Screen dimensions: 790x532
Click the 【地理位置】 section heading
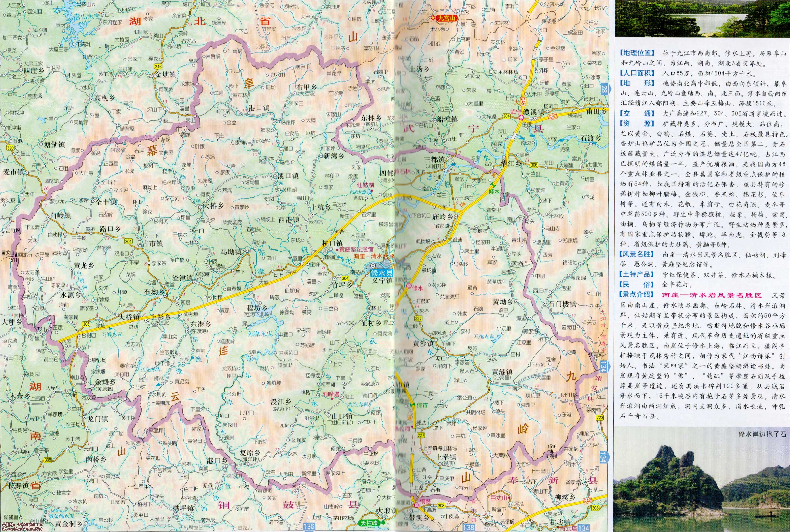coord(637,53)
